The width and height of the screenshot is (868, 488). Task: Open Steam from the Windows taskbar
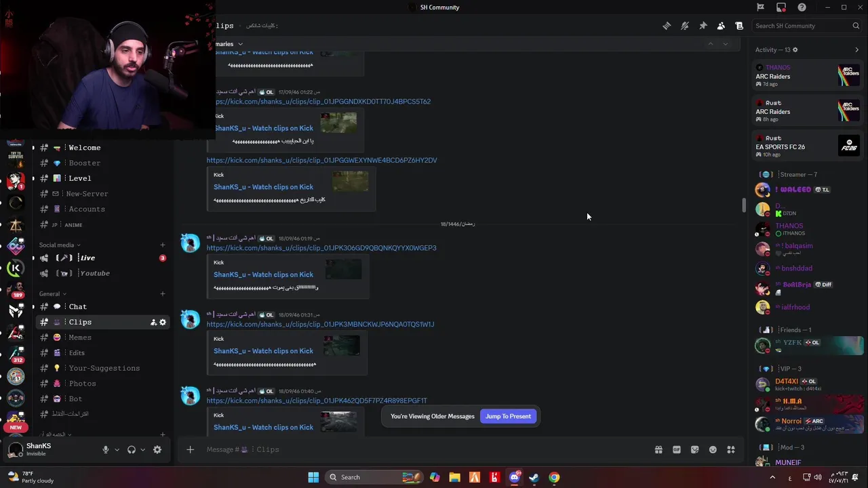coord(534,477)
